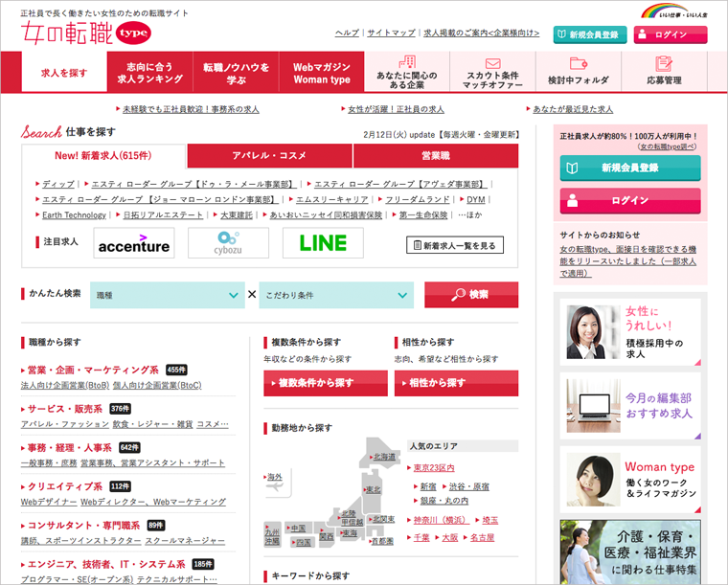Open the 検討中フォルダ folder icon
The height and width of the screenshot is (585, 728).
[x=578, y=63]
